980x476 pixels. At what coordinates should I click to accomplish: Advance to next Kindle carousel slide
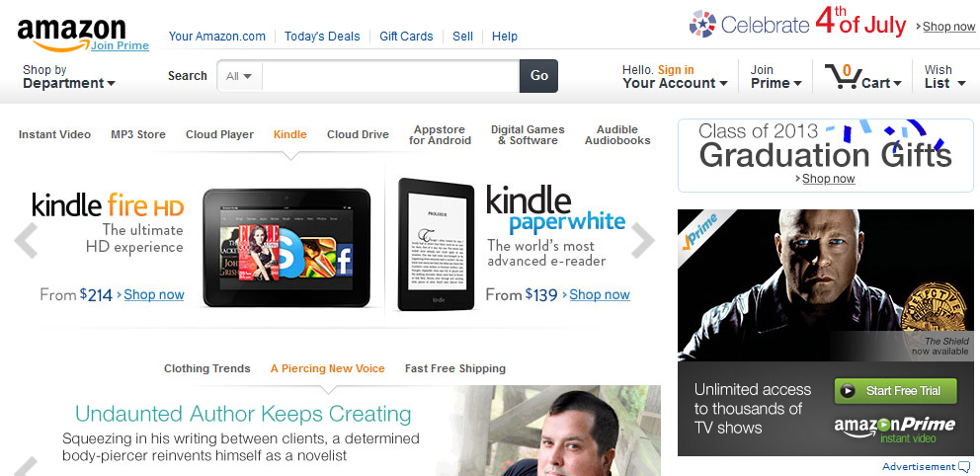click(x=642, y=241)
